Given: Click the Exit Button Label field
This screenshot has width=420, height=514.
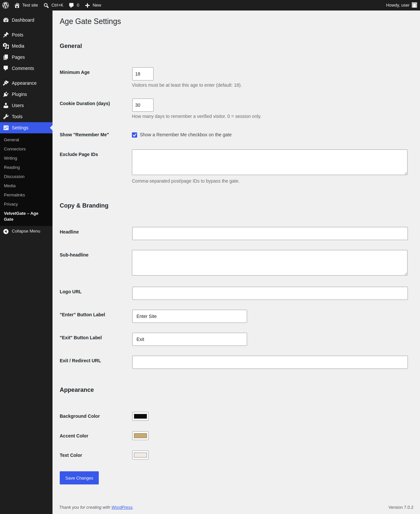Looking at the screenshot, I should point(190,339).
